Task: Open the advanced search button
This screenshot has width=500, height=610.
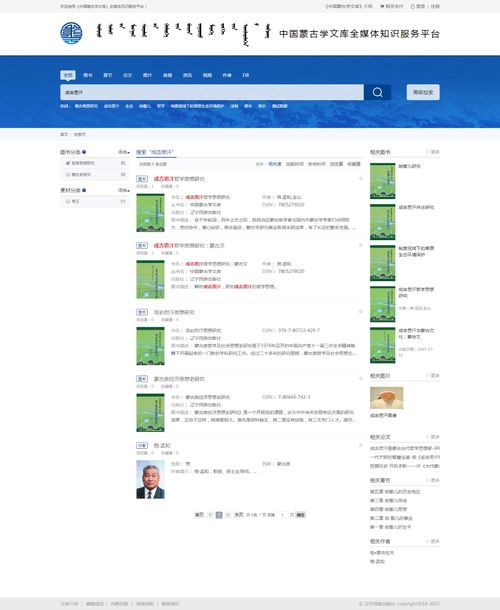Action: (423, 92)
